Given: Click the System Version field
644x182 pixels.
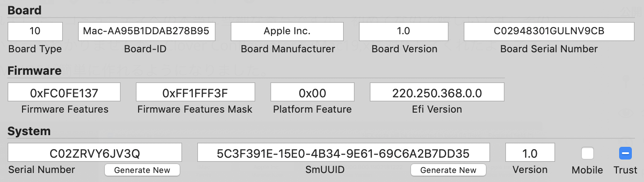Looking at the screenshot, I should 530,152.
